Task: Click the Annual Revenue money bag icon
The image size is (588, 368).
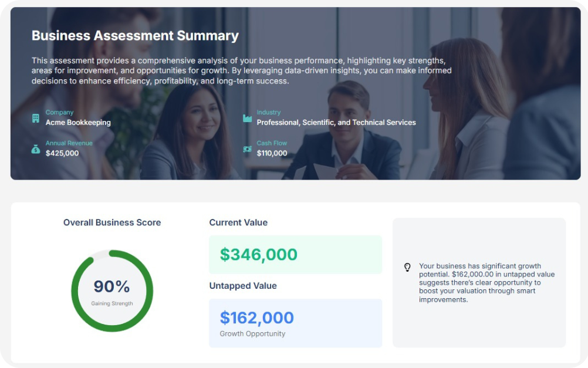Action: (x=36, y=149)
